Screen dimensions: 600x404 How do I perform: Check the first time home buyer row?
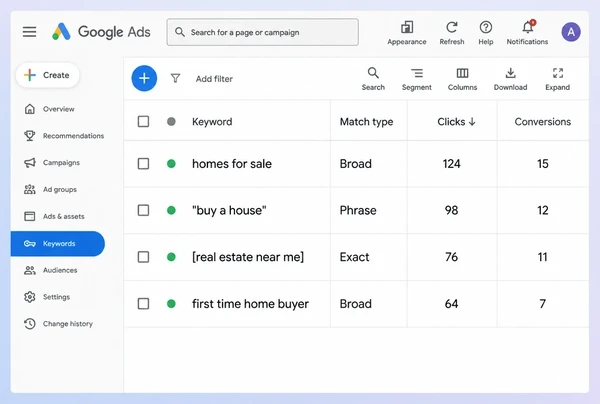[143, 304]
